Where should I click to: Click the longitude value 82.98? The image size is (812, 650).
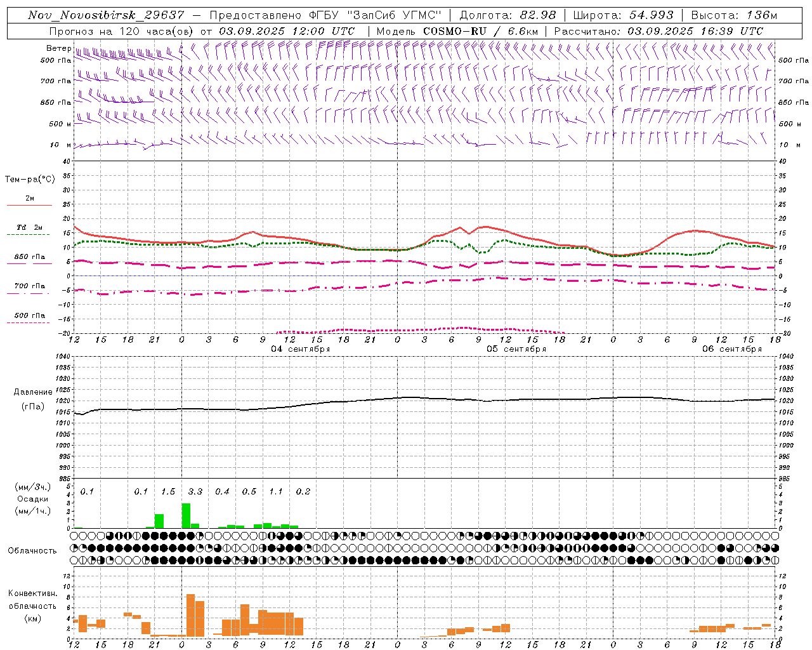pos(539,15)
